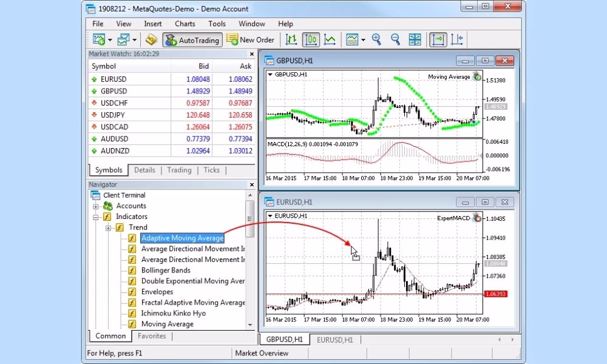Collapse the Indicators tree node
The width and height of the screenshot is (607, 364).
click(96, 217)
